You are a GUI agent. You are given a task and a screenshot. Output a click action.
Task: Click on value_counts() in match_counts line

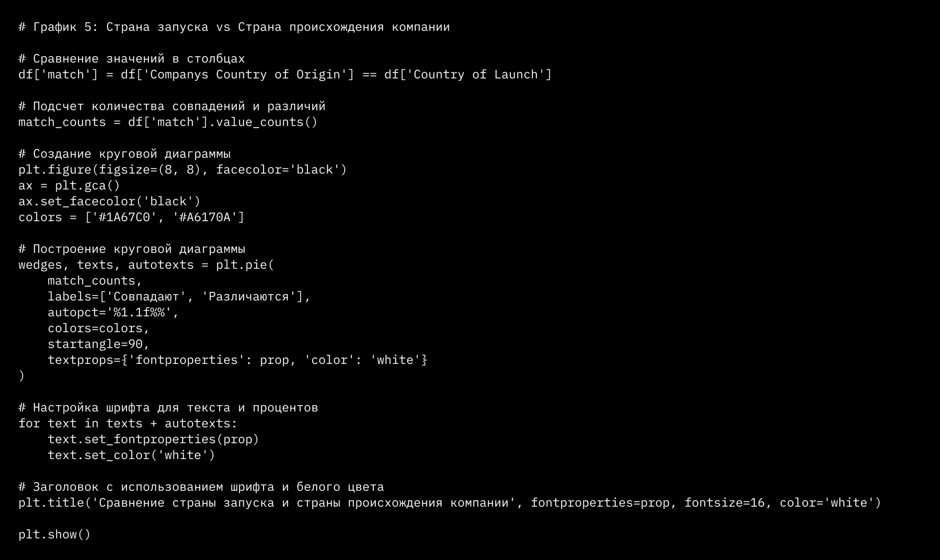click(266, 122)
